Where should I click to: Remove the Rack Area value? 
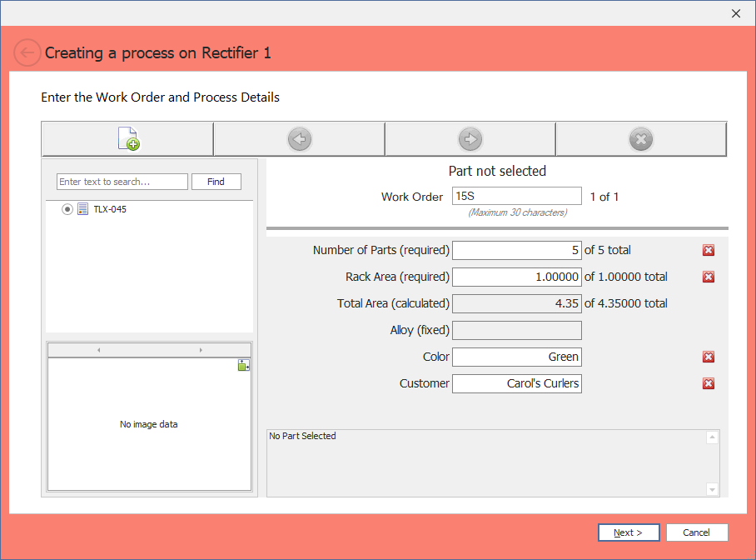709,277
